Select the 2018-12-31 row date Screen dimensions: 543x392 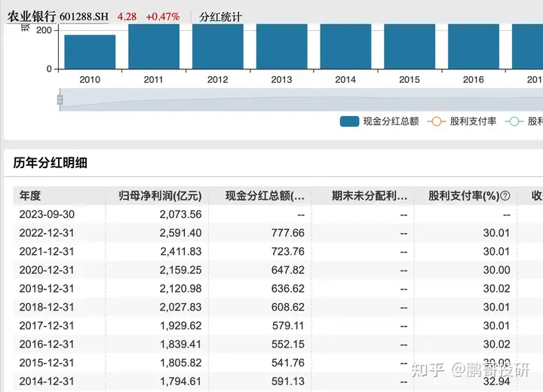point(47,307)
